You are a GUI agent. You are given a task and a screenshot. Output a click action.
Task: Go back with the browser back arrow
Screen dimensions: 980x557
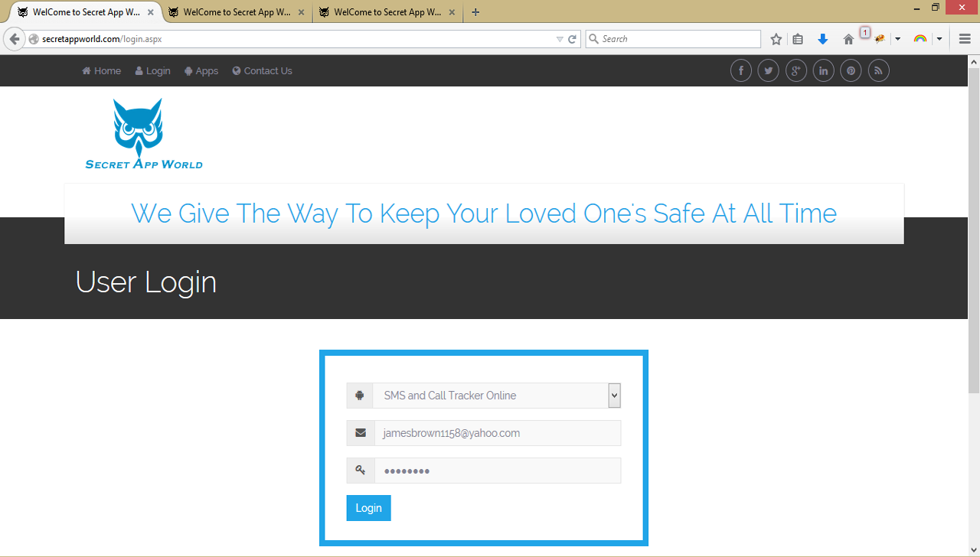tap(14, 39)
